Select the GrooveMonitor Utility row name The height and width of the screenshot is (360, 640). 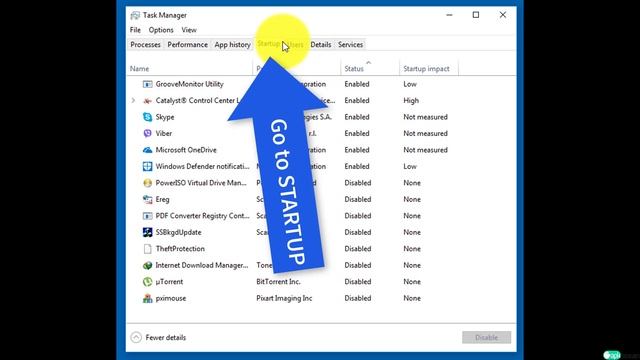(x=189, y=84)
